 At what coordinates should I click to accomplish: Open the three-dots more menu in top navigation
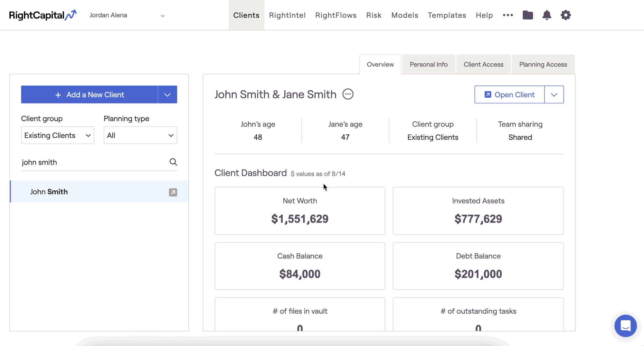coord(508,15)
